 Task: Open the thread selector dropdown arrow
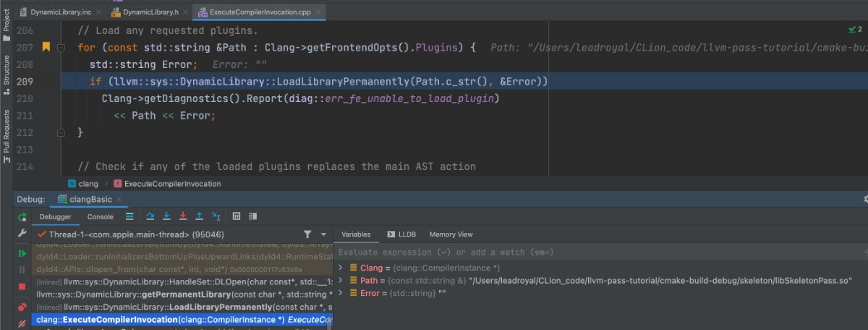coord(322,234)
